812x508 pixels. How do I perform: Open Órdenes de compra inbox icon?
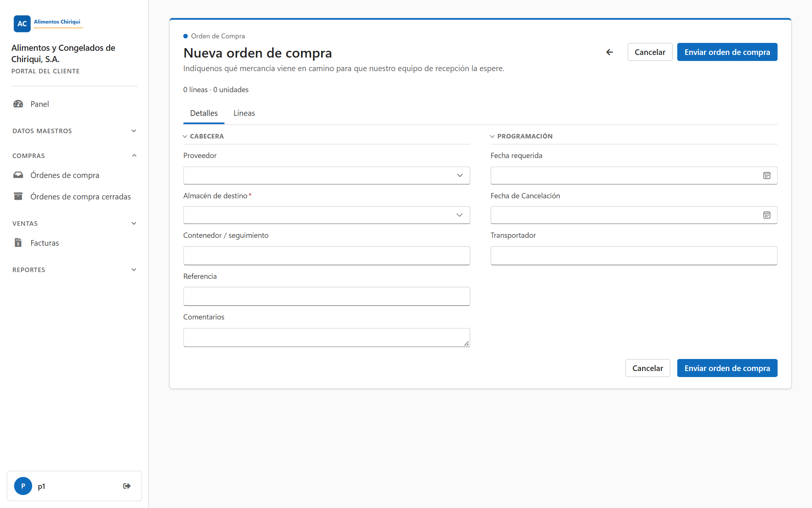coord(18,175)
